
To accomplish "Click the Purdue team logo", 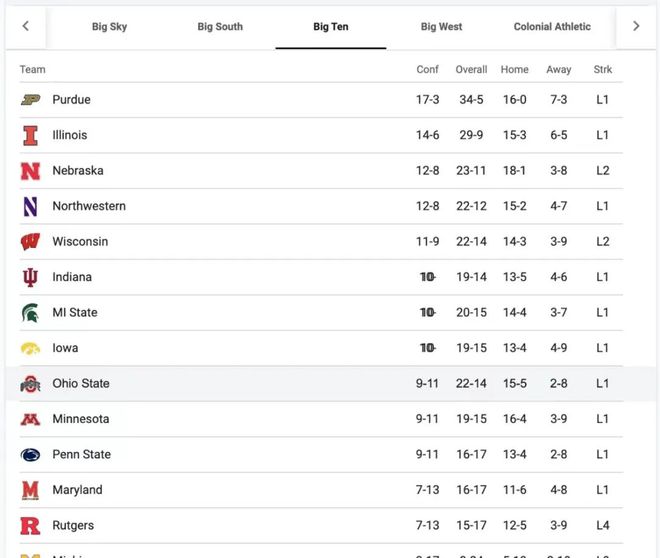I will coord(30,100).
